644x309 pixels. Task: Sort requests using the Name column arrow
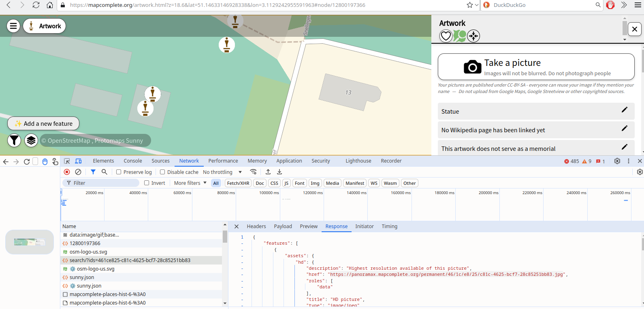tap(225, 224)
